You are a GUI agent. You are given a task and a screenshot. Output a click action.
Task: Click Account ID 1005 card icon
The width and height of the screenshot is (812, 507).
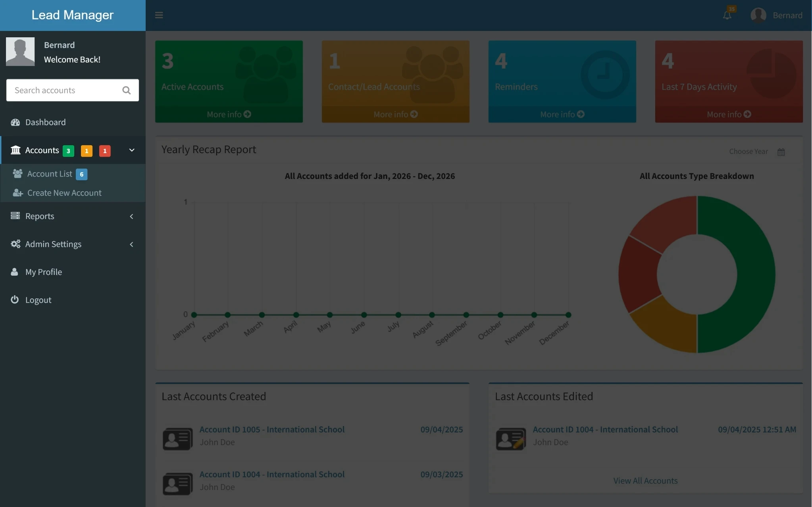(177, 438)
